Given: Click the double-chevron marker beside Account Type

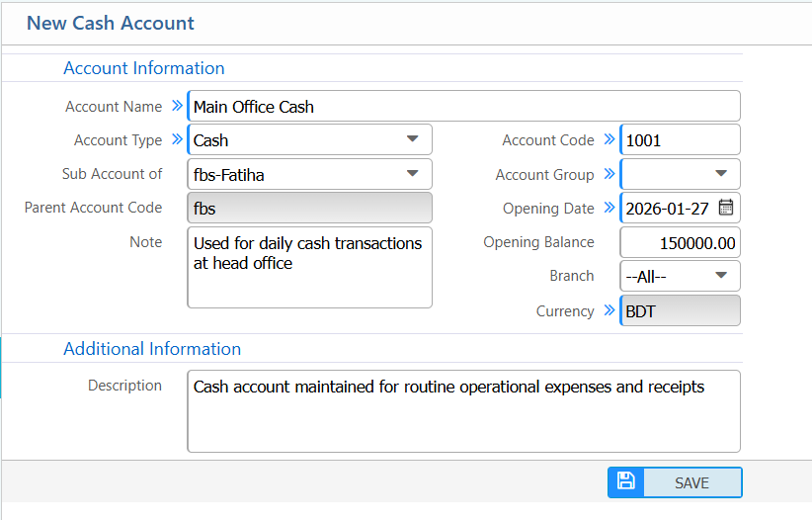Looking at the screenshot, I should [177, 139].
